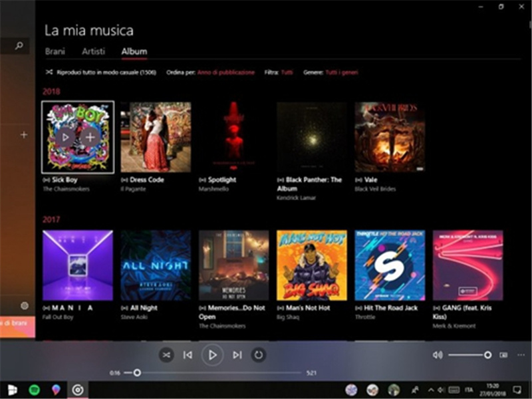Expand hidden system tray icons chevron

tap(431, 390)
